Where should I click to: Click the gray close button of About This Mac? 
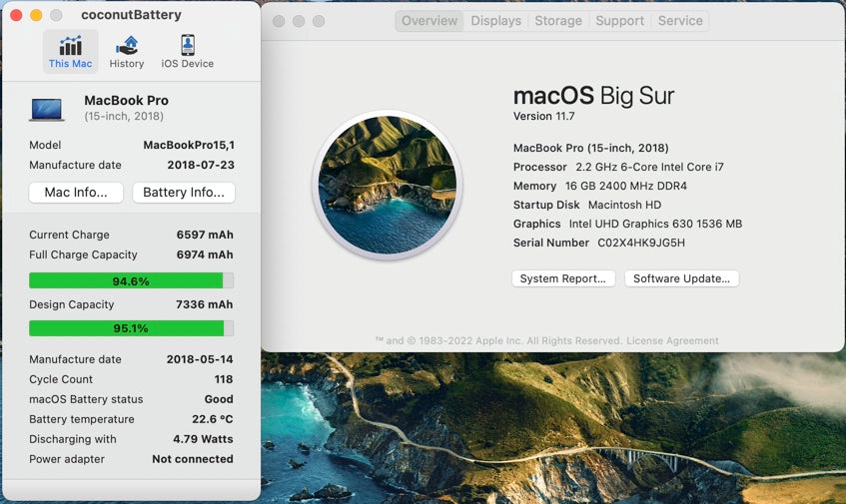click(x=279, y=21)
